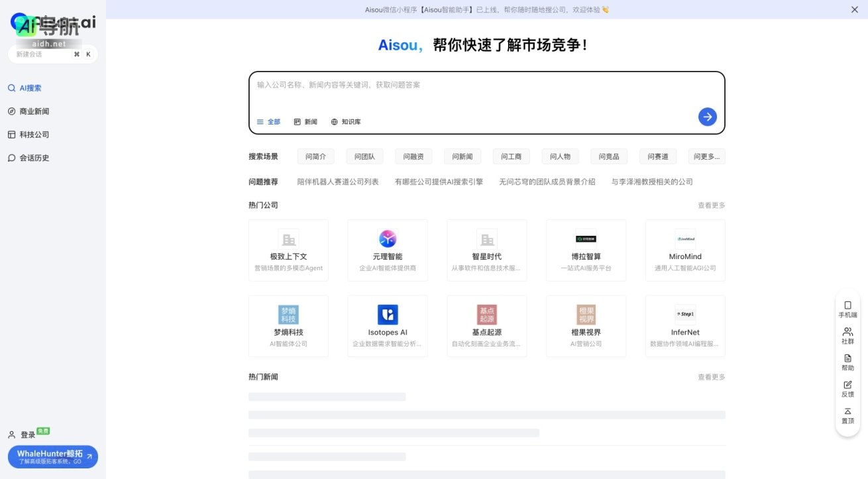Image resolution: width=868 pixels, height=479 pixels.
Task: Open the 社群 community icon
Action: (x=847, y=336)
